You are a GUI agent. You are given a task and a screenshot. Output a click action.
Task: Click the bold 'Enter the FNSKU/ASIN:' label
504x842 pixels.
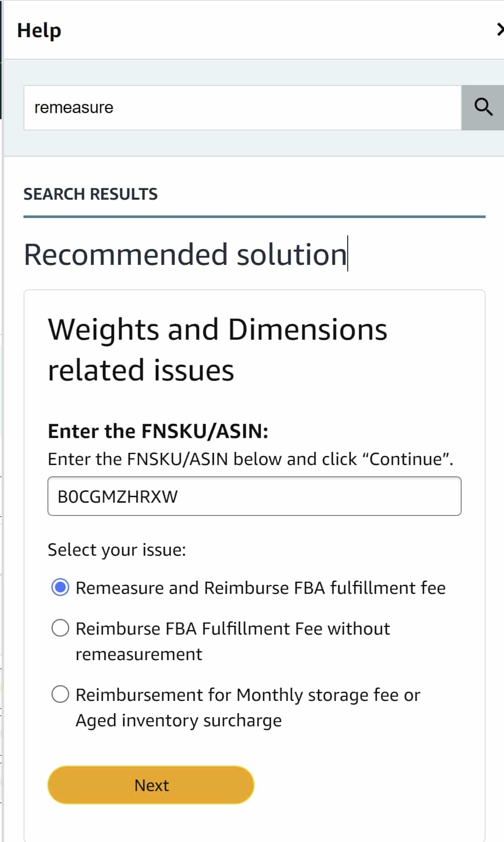coord(158,431)
